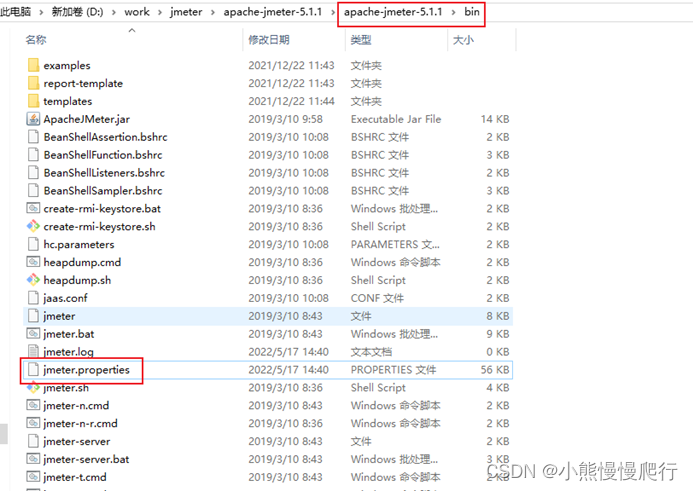Select the file named heapdump.sh
Viewport: 693px width, 491px height.
coord(77,280)
